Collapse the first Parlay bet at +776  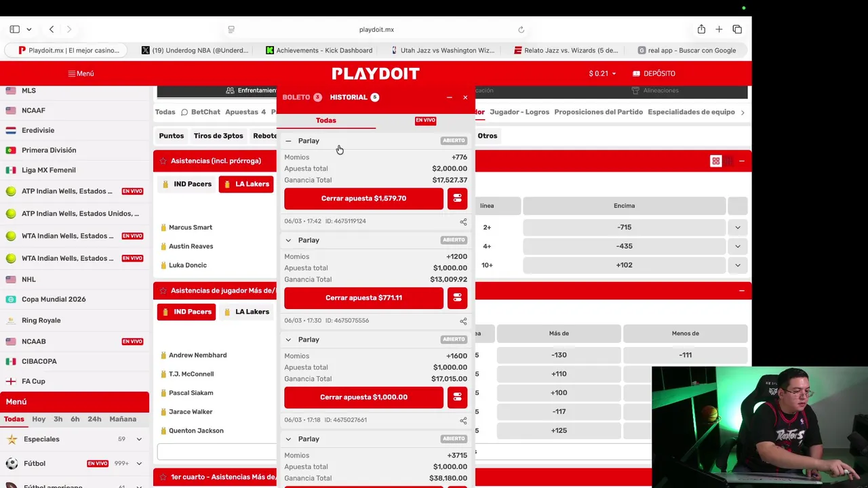[288, 141]
